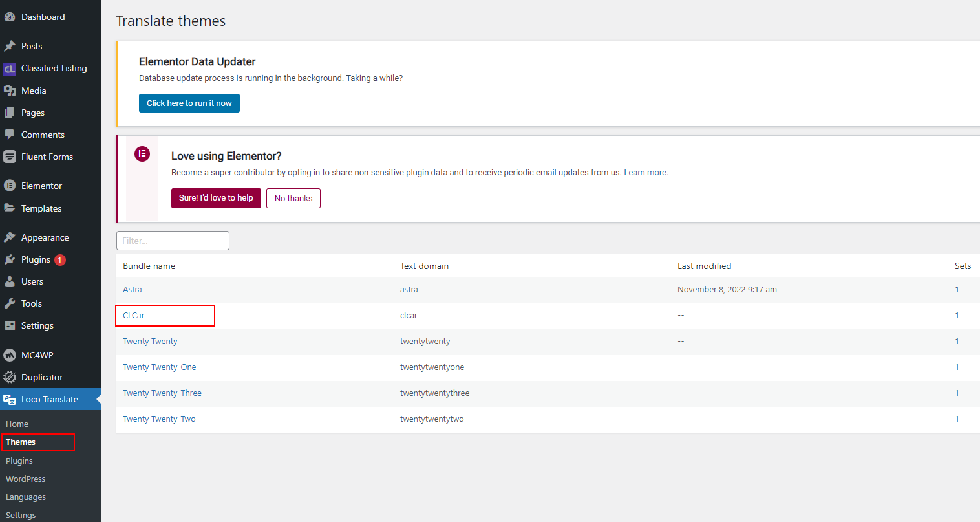Click the 'November 8, 2022 9:17 am' date

pos(727,290)
